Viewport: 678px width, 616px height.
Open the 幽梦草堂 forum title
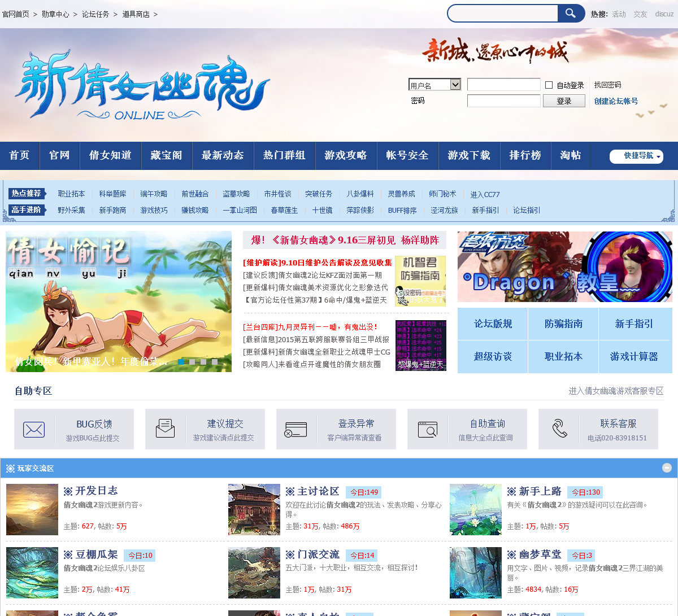coord(540,554)
